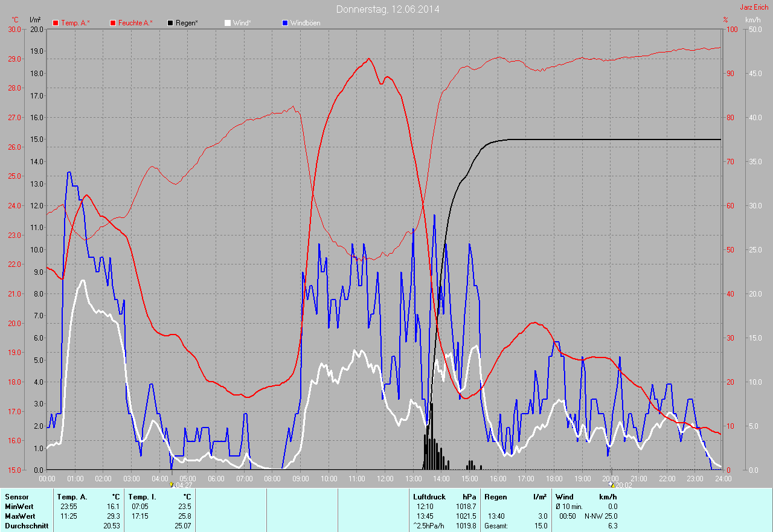Click the "Regen" column header in table

tap(495, 497)
